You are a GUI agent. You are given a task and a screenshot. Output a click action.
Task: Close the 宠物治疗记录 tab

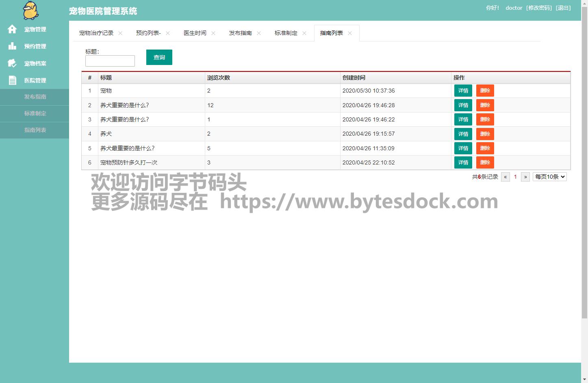coord(120,33)
